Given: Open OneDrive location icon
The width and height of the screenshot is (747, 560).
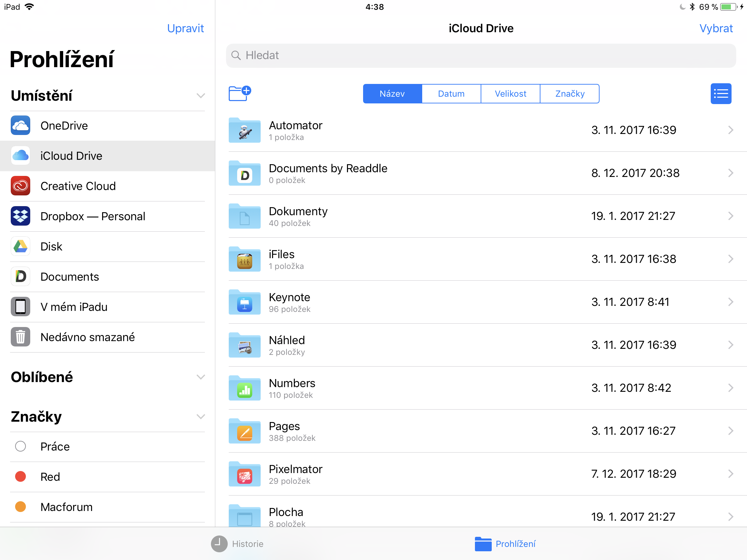Looking at the screenshot, I should (20, 126).
